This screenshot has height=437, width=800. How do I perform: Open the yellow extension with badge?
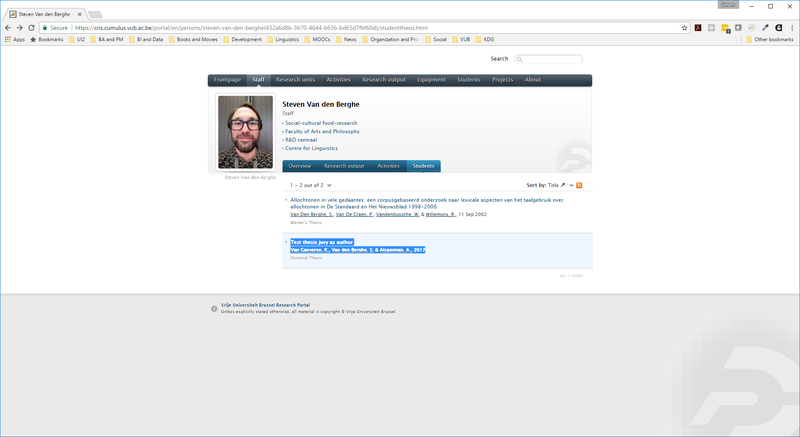pyautogui.click(x=725, y=28)
